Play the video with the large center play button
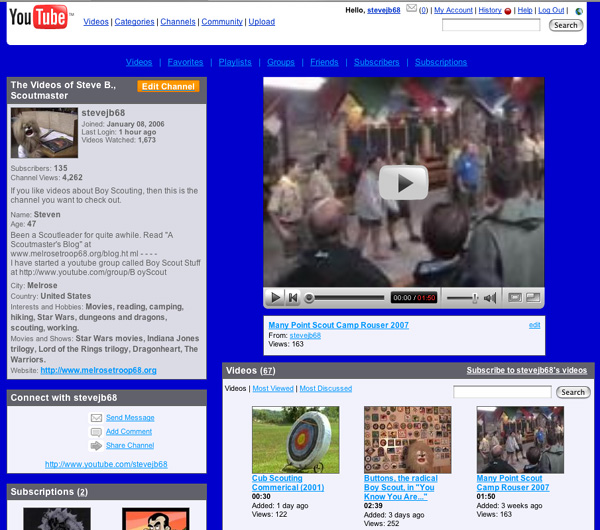This screenshot has height=530, width=600. tap(404, 183)
